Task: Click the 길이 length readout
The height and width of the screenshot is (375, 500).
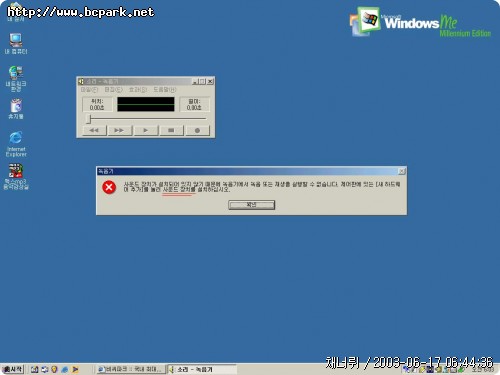Action: tap(194, 104)
